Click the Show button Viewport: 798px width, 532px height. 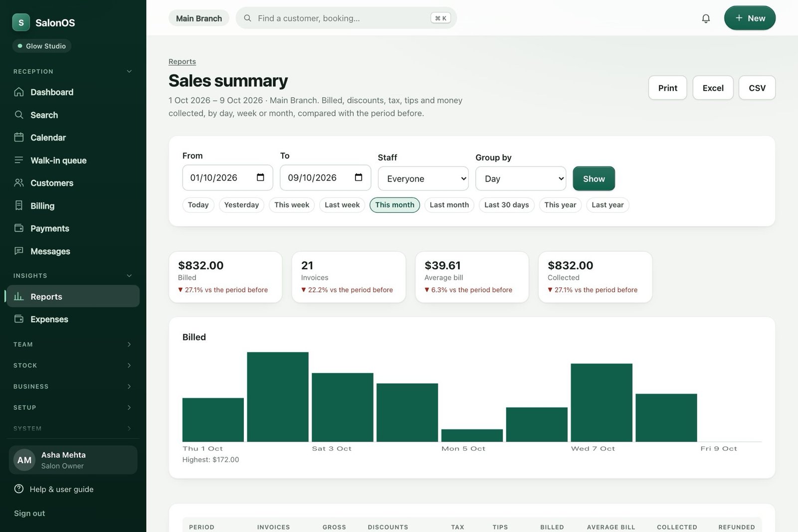click(594, 178)
